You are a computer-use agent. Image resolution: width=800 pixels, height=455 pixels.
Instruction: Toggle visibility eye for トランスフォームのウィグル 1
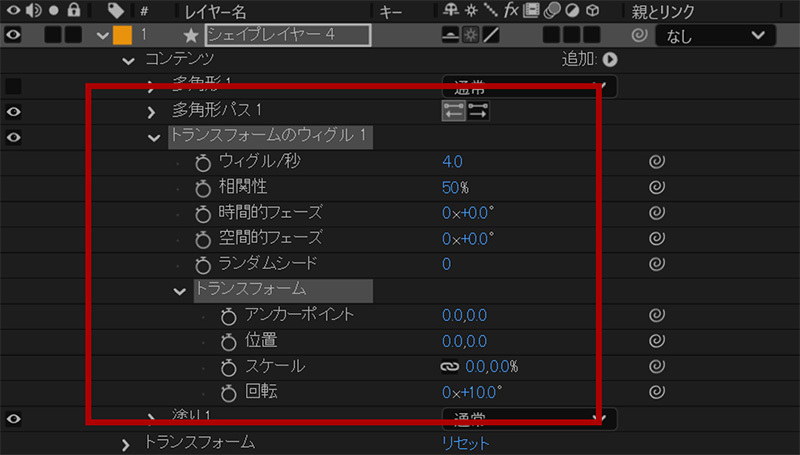click(14, 137)
